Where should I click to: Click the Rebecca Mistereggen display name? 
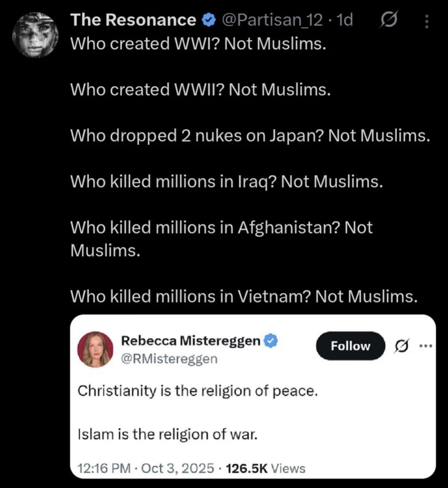pos(190,341)
